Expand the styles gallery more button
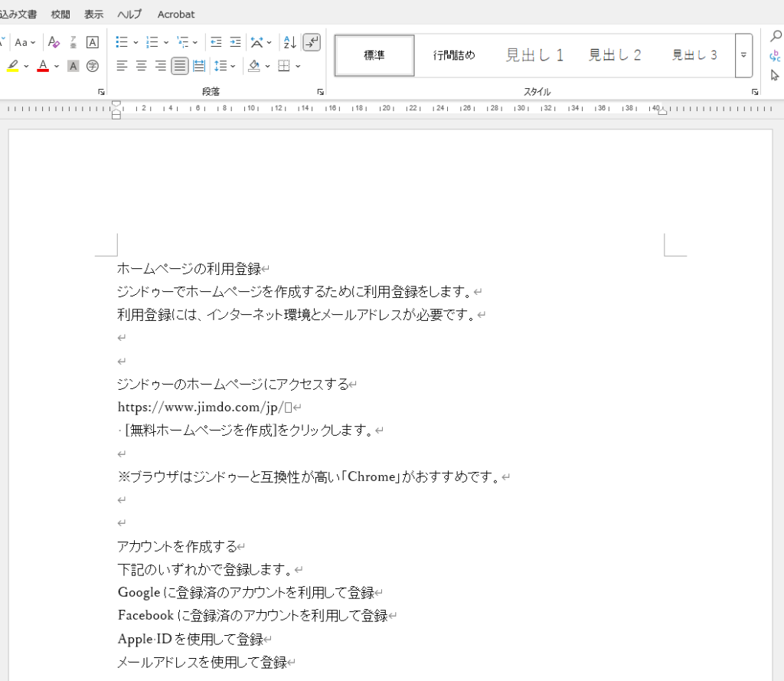 (x=743, y=55)
